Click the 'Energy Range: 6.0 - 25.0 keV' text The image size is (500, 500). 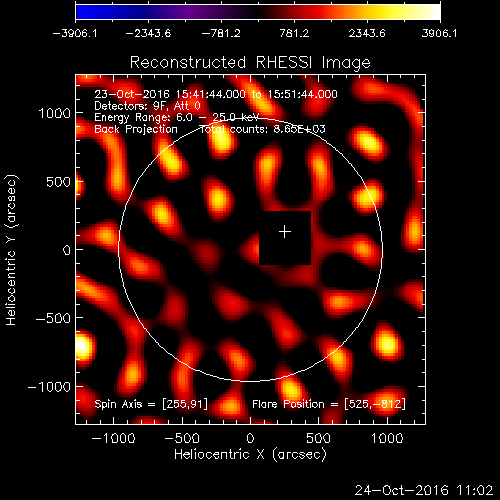[176, 117]
